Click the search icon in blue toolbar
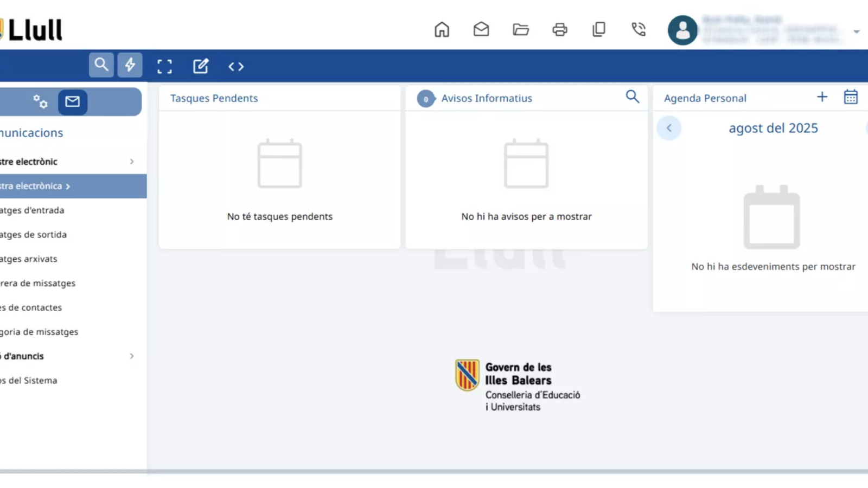 [x=101, y=65]
